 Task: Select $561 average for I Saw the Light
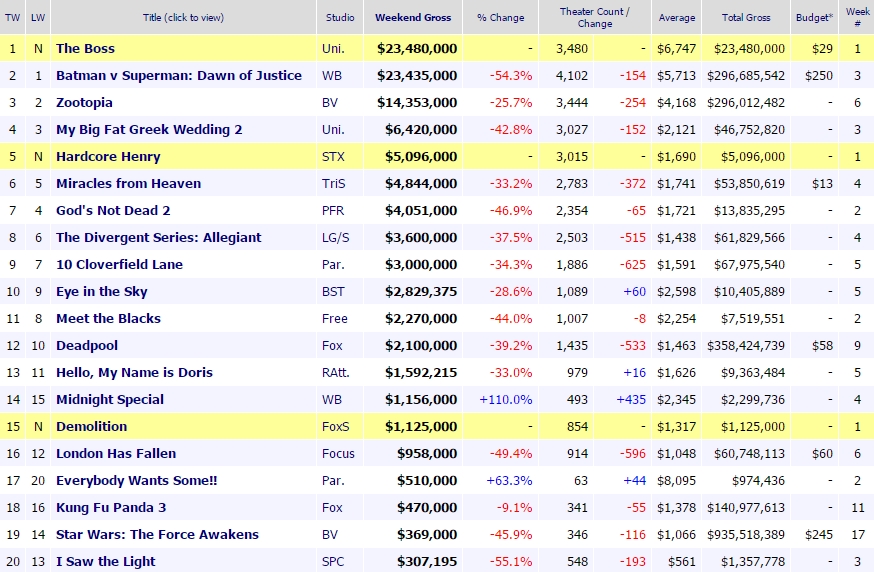682,561
